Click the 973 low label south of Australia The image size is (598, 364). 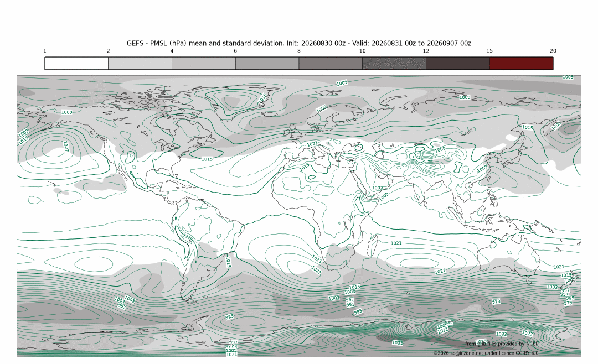(x=496, y=302)
